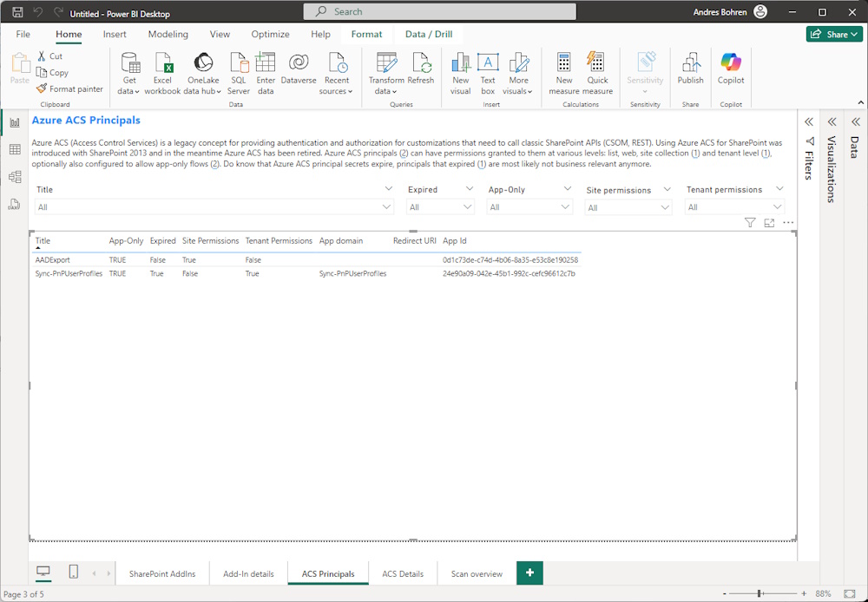Viewport: 868px width, 602px height.
Task: Sort table by the Tenant Permissions column header
Action: pyautogui.click(x=279, y=240)
